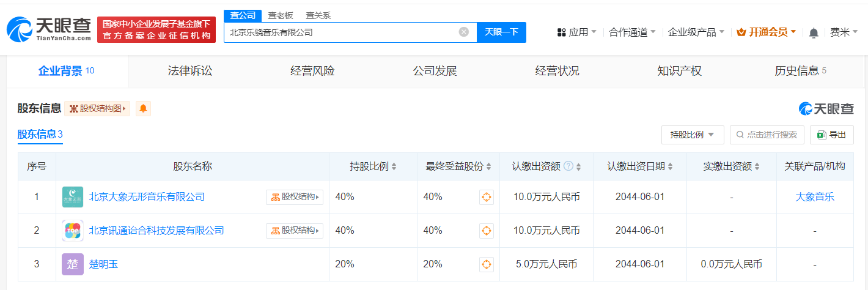The height and width of the screenshot is (290, 868).
Task: Open the 股权结构图 button
Action: pyautogui.click(x=97, y=108)
